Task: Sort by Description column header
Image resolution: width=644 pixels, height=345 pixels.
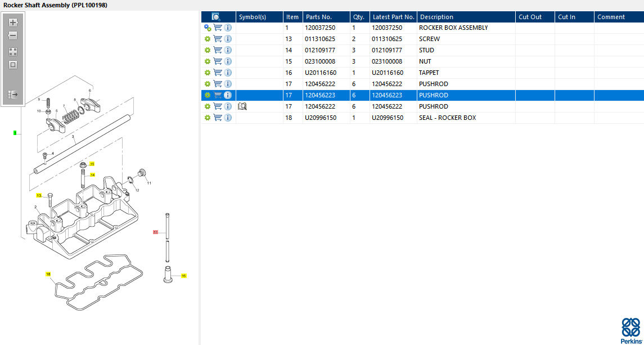Action: 466,17
